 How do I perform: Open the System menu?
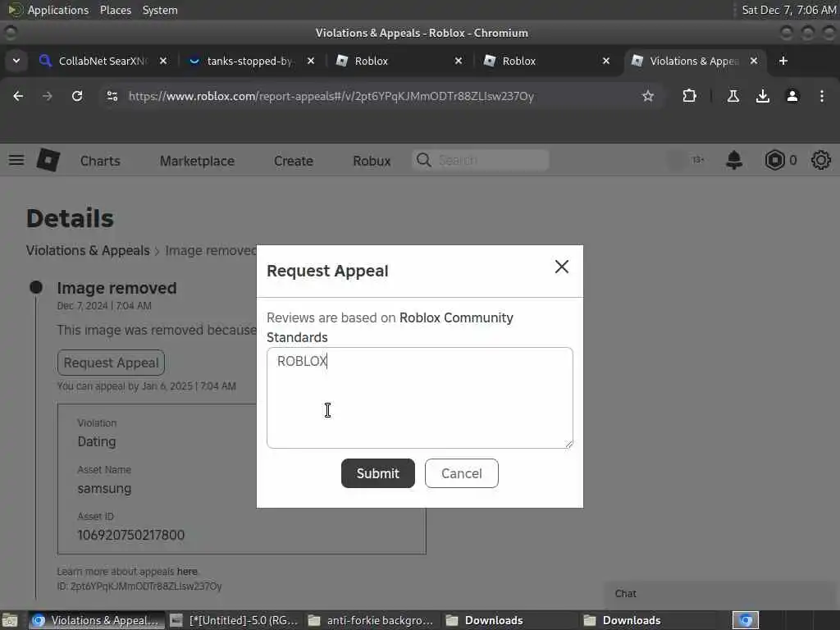click(x=160, y=10)
